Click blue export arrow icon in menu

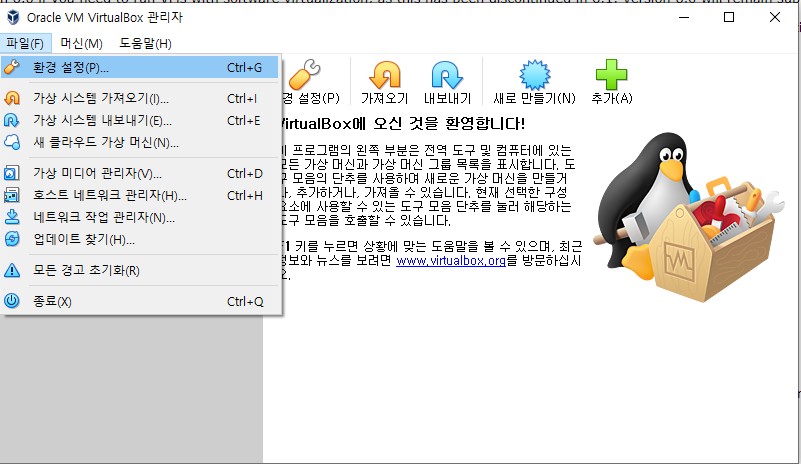tap(12, 121)
